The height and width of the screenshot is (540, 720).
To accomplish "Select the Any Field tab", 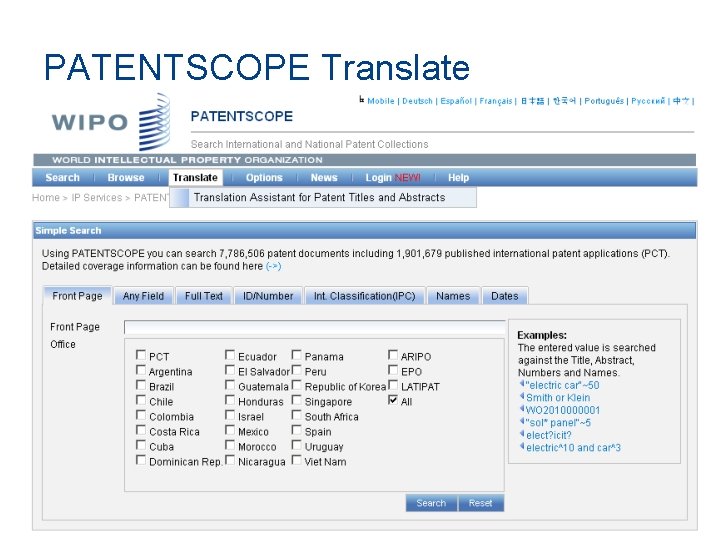I will (x=143, y=296).
